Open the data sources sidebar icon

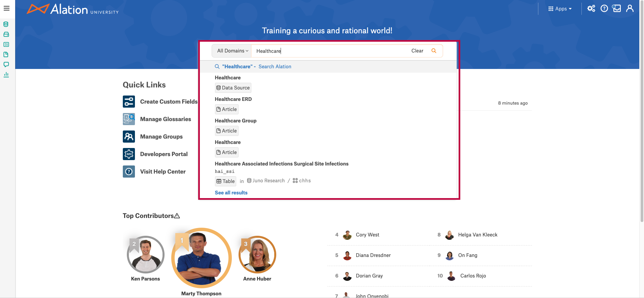[x=6, y=24]
